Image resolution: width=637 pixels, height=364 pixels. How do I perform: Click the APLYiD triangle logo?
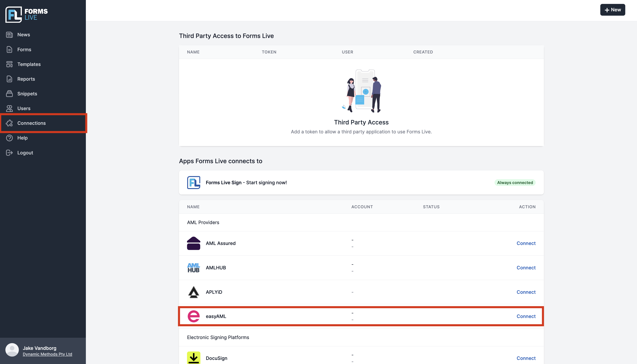(x=194, y=292)
